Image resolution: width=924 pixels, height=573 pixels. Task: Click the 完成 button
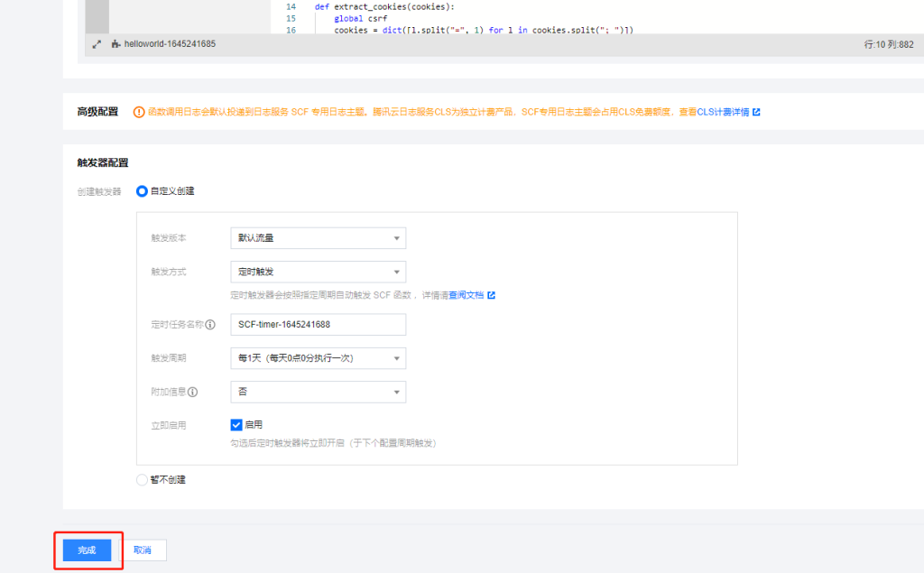[x=88, y=550]
